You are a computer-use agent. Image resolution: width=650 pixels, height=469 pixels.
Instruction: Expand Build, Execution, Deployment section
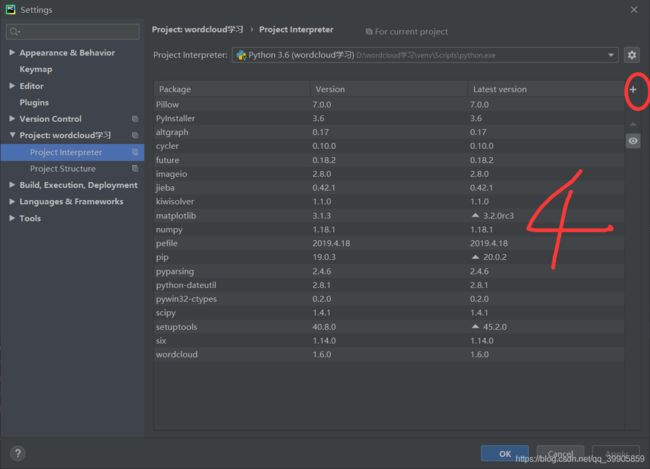(12, 185)
